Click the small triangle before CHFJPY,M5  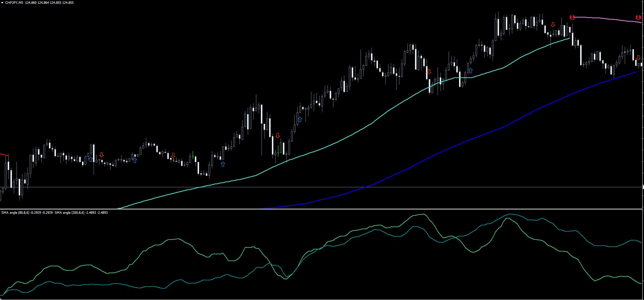pos(3,3)
